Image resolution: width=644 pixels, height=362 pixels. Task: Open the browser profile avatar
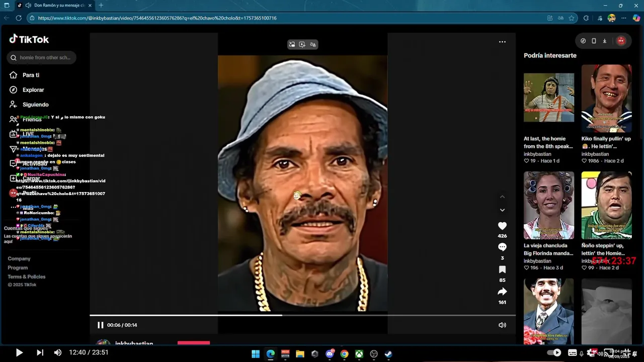(611, 18)
